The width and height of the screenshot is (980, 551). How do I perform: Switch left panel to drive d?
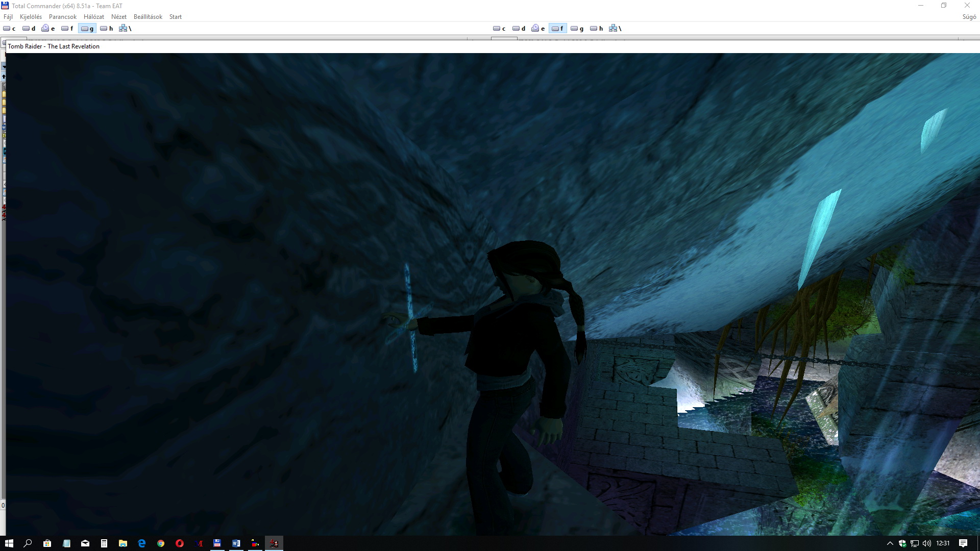(x=29, y=29)
